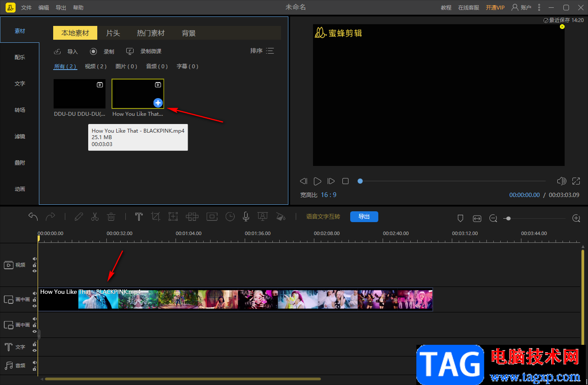
Task: Filter materials by 视频 ( 2 )
Action: (x=96, y=67)
